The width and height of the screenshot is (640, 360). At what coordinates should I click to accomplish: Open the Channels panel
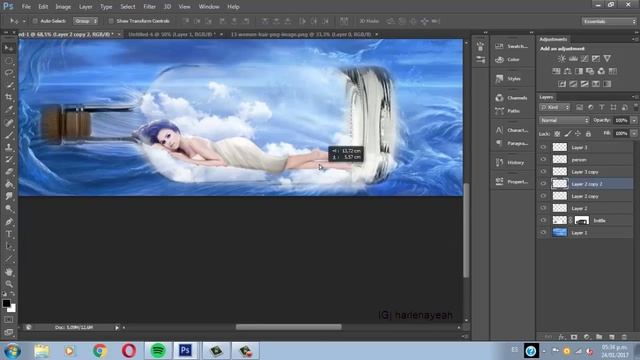coord(512,98)
